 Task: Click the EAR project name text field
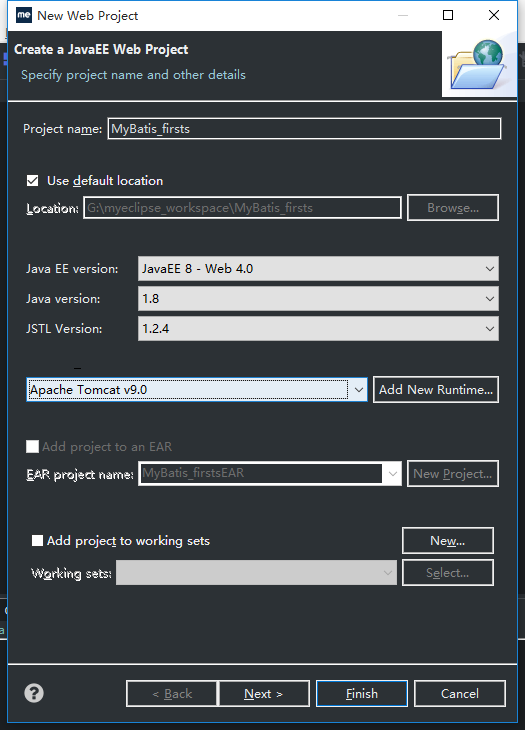(x=261, y=473)
